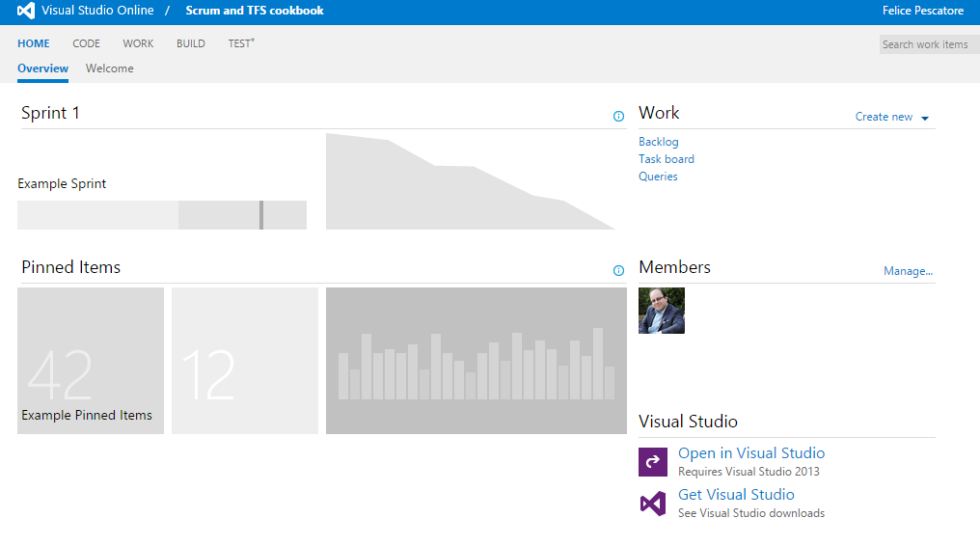Open the pinned tile showing 12

(x=245, y=361)
